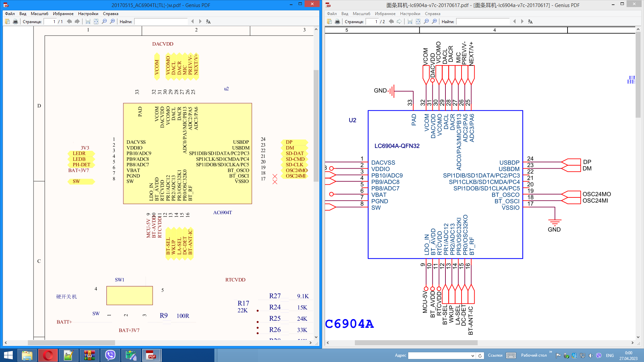Image resolution: width=644 pixels, height=362 pixels.
Task: Click refresh button beside taskbar address
Action: 480,356
